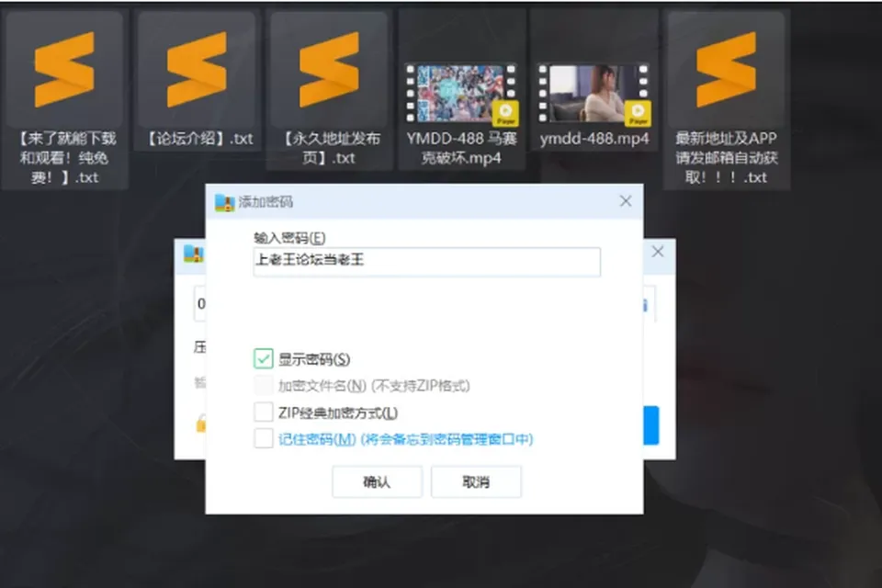Select the YMDD-488 马赛克破坏.mp4 video thumbnail
The height and width of the screenshot is (588, 882).
tap(461, 94)
